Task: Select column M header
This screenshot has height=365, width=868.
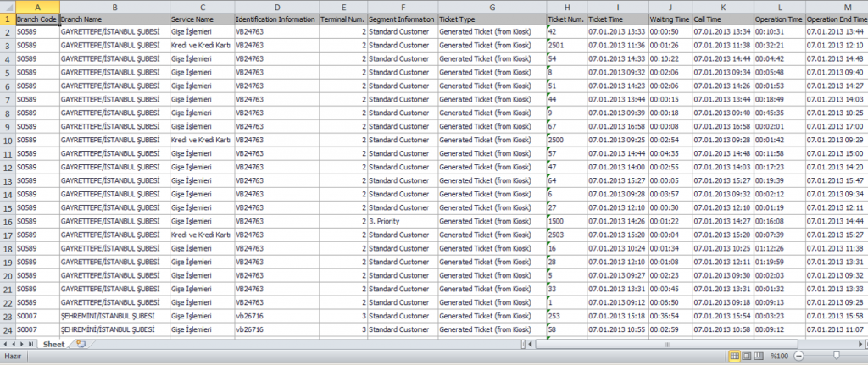Action: (x=837, y=8)
